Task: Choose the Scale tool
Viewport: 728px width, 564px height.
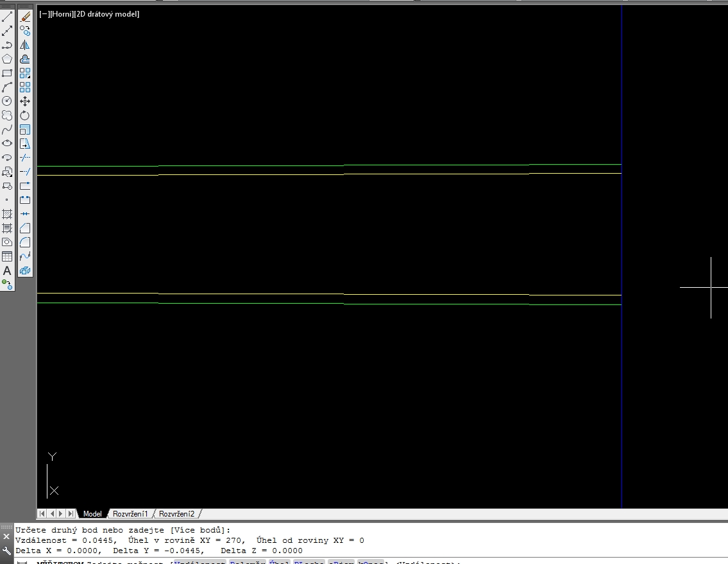Action: [25, 129]
